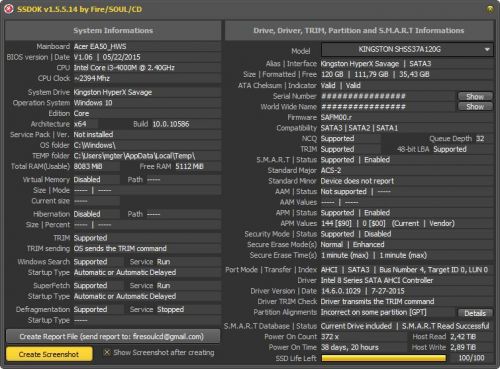The image size is (500, 369).
Task: Select ATA Checksum value Valid | Valid
Action: pyautogui.click(x=341, y=86)
